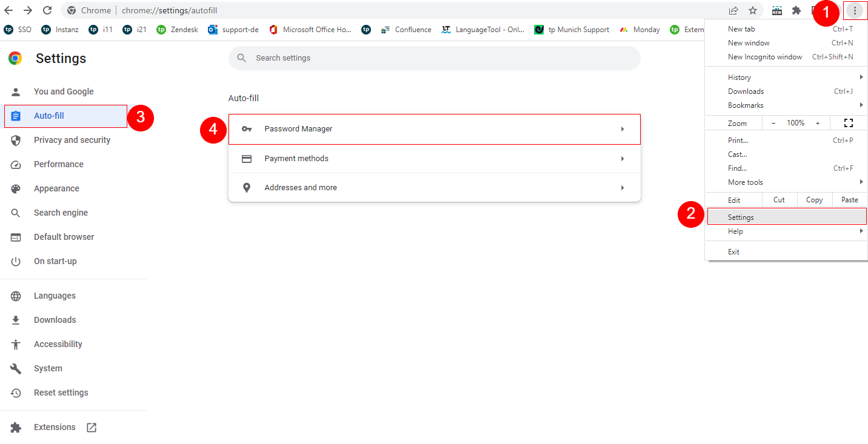Click the share page icon in address bar
Image resolution: width=868 pixels, height=444 pixels.
click(733, 10)
